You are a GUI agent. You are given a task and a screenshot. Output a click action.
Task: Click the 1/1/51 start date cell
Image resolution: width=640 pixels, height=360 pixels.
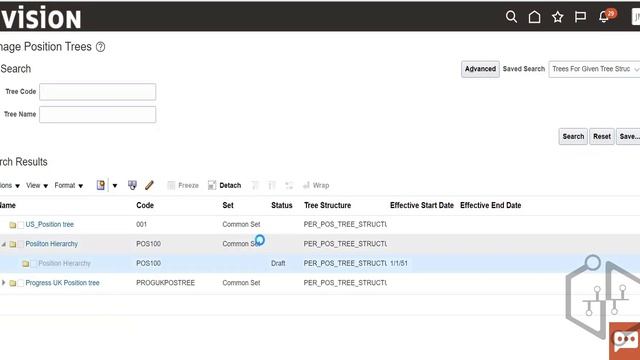[x=399, y=263]
